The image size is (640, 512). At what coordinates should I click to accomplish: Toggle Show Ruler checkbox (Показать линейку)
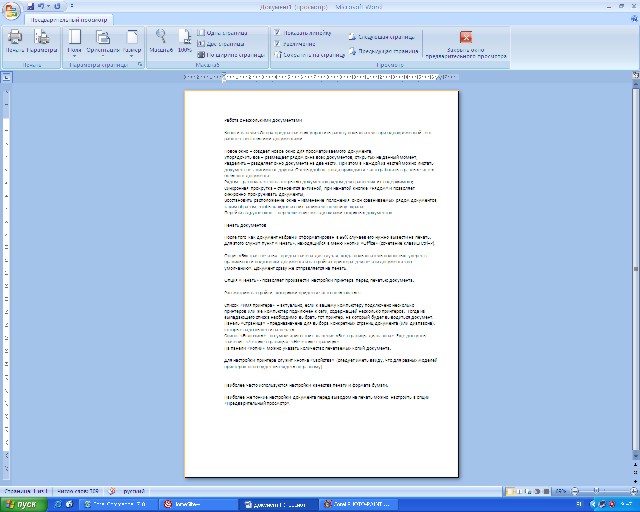pos(277,33)
